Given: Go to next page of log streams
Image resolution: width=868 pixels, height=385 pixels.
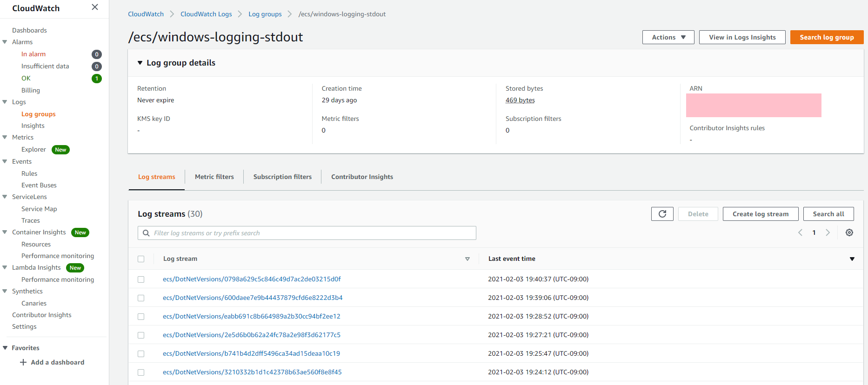Looking at the screenshot, I should coord(828,232).
